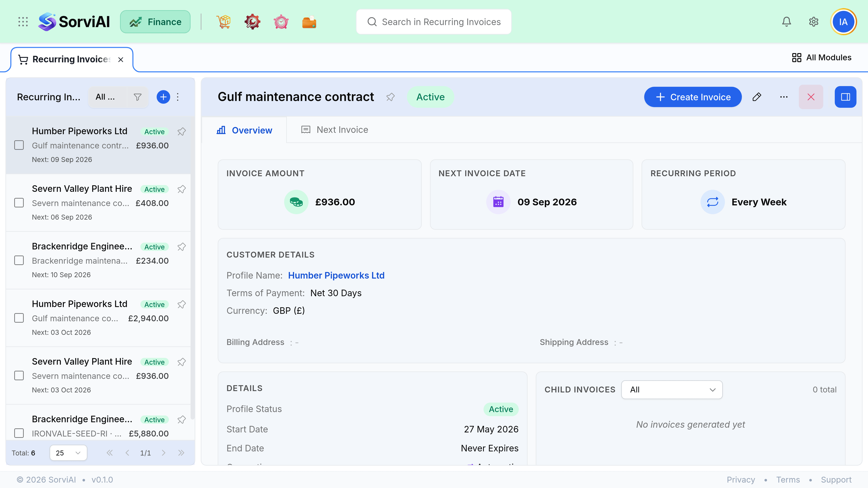Viewport: 868px width, 488px height.
Task: Open the orange folder module icon
Action: point(309,22)
